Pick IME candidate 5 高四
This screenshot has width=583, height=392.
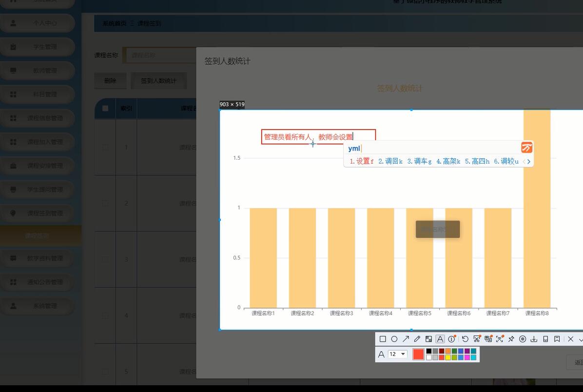477,161
